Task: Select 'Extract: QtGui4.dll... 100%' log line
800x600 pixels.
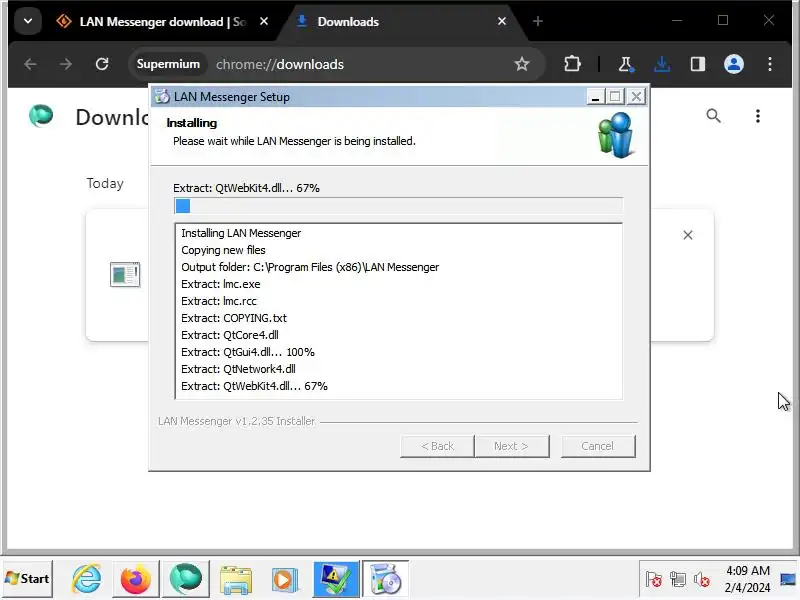Action: (248, 353)
